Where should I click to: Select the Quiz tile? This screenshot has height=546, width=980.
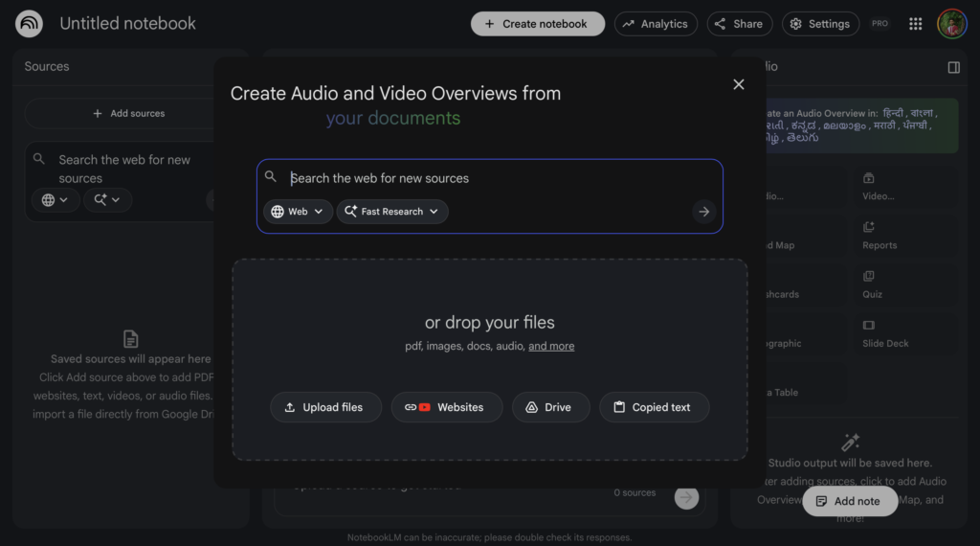click(x=905, y=285)
